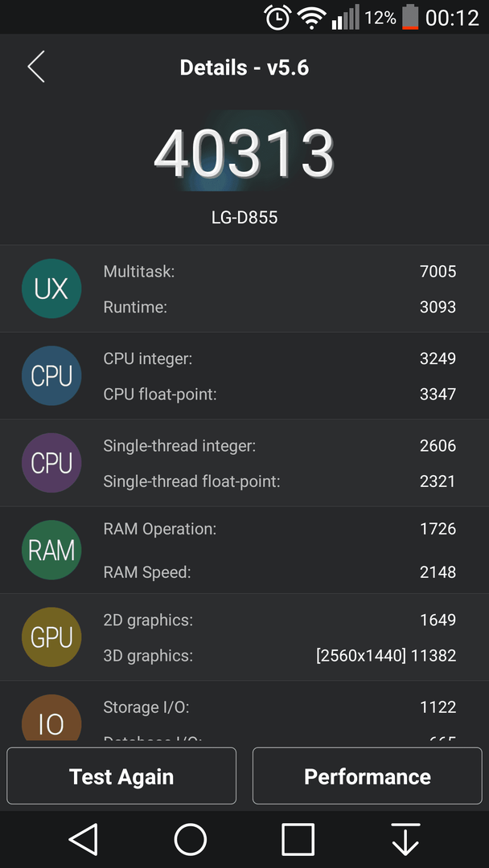Select the green RAM category icon
Image resolution: width=489 pixels, height=868 pixels.
(51, 550)
